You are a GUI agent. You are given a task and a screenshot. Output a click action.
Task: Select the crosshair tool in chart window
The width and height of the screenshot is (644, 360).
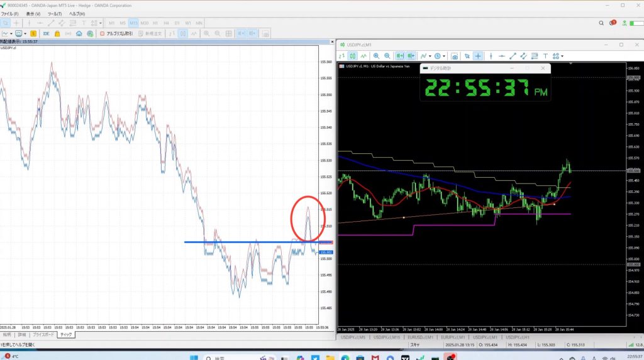[478, 56]
